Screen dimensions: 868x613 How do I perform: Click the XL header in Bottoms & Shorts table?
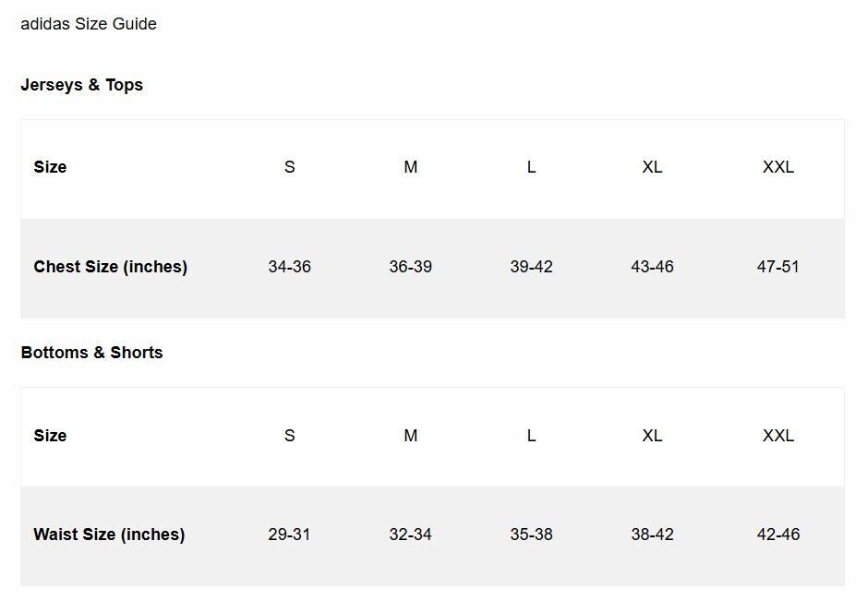[652, 436]
